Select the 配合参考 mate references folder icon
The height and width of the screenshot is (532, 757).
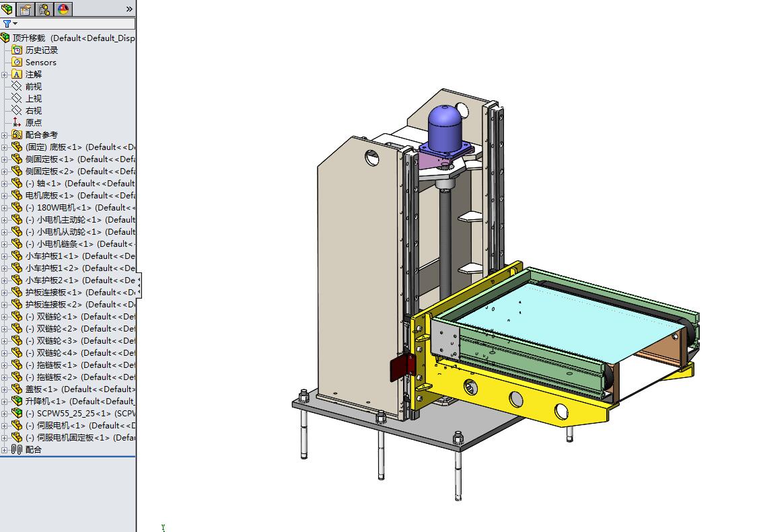pyautogui.click(x=17, y=135)
